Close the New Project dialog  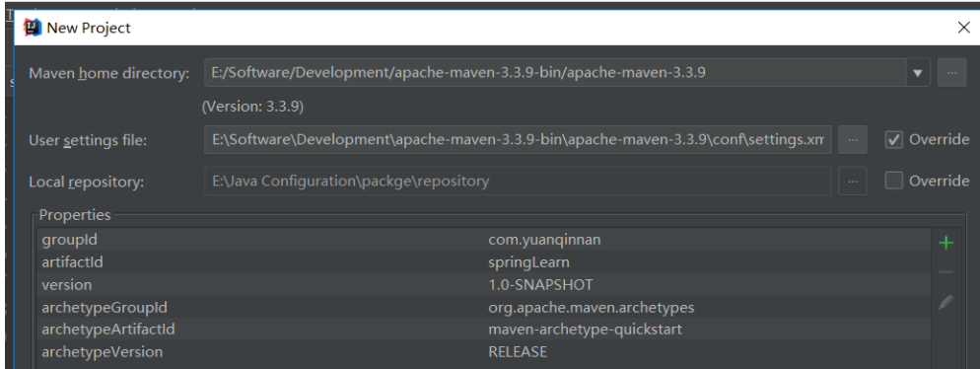[964, 28]
